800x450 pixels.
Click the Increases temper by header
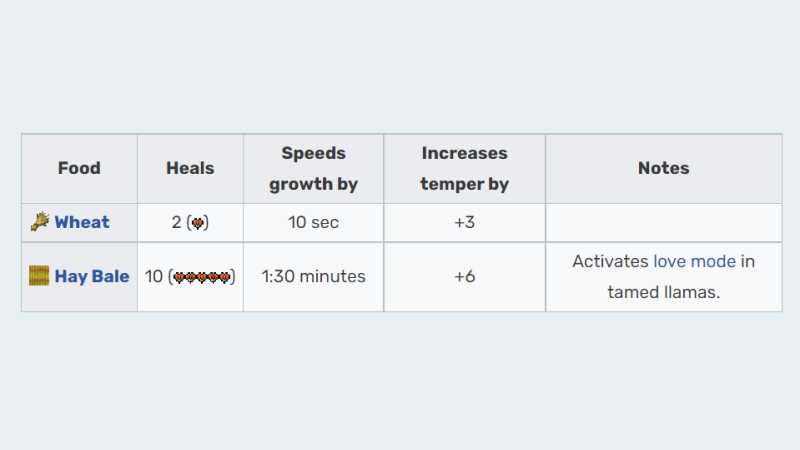[464, 168]
